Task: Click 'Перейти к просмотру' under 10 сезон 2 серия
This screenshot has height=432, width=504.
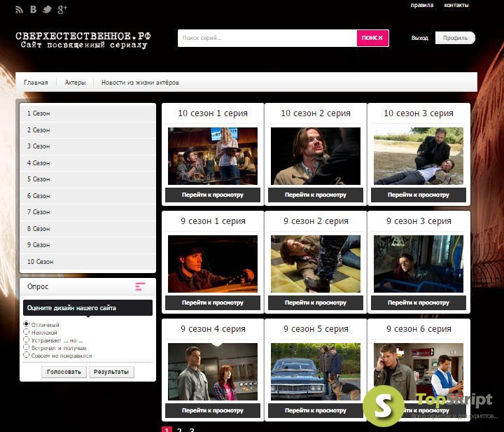Action: tap(316, 195)
